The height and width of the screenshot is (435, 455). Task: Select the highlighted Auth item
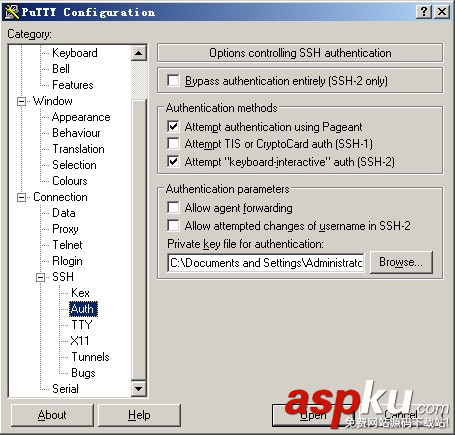[x=83, y=309]
